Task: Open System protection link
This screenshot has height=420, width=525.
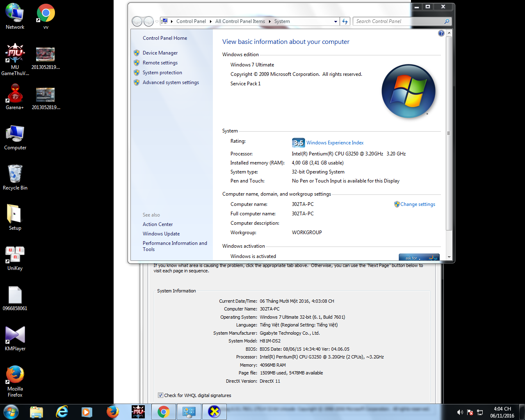Action: pyautogui.click(x=162, y=73)
